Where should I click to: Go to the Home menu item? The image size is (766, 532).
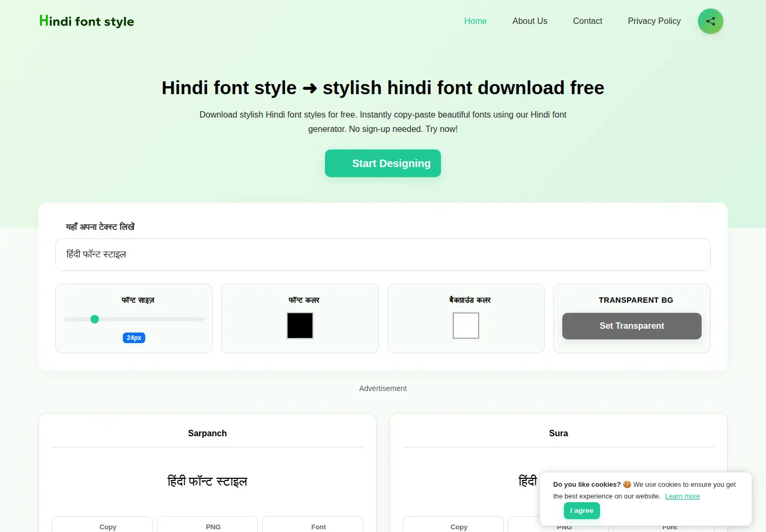[476, 21]
